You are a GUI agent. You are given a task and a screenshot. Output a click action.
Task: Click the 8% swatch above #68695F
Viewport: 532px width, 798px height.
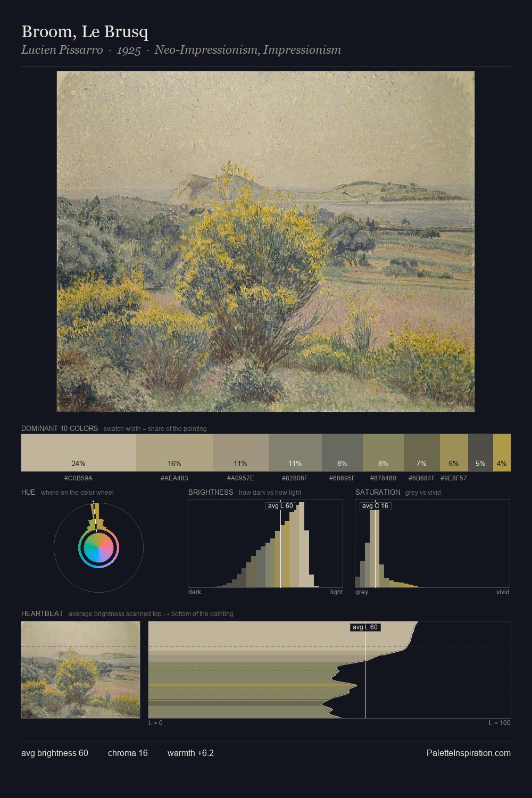click(x=342, y=453)
